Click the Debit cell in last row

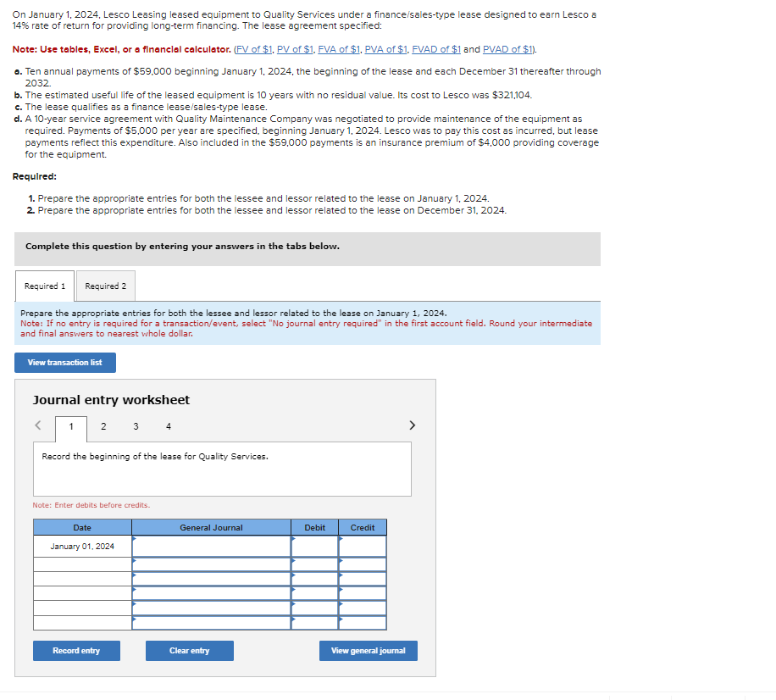pyautogui.click(x=315, y=623)
